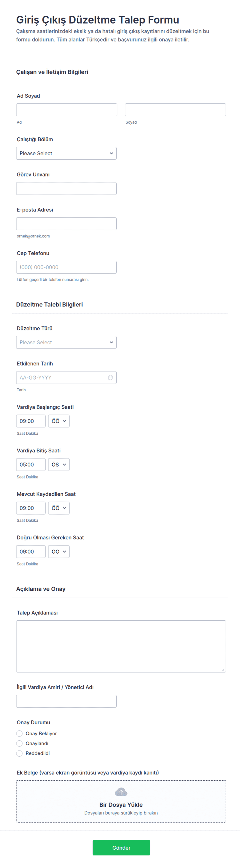Click the cloud upload icon
Image resolution: width=240 pixels, height=868 pixels.
click(x=121, y=791)
